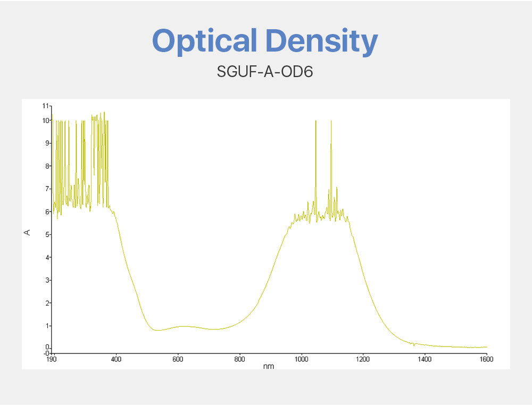Click the 1200 tick label on x-axis

363,359
